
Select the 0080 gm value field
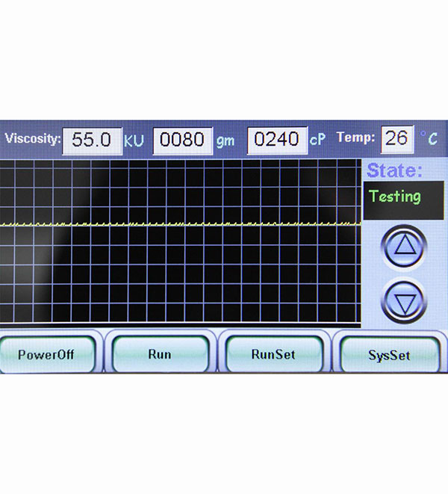(183, 141)
